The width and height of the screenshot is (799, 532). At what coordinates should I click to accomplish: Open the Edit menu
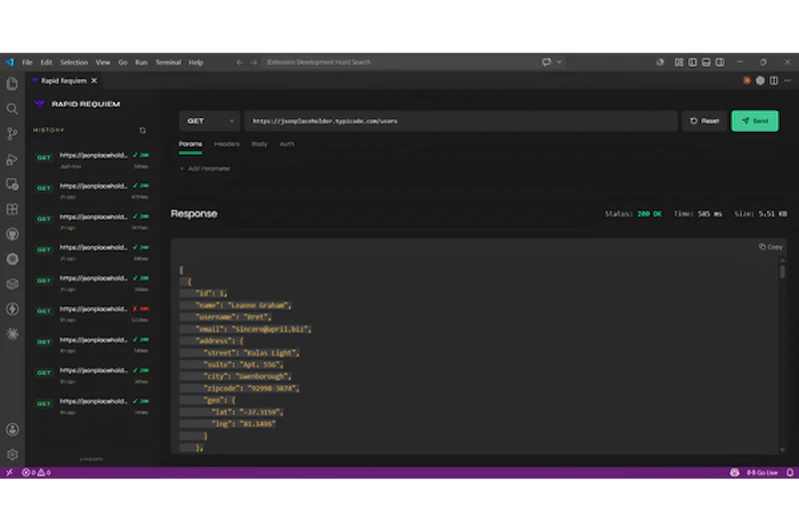point(46,62)
